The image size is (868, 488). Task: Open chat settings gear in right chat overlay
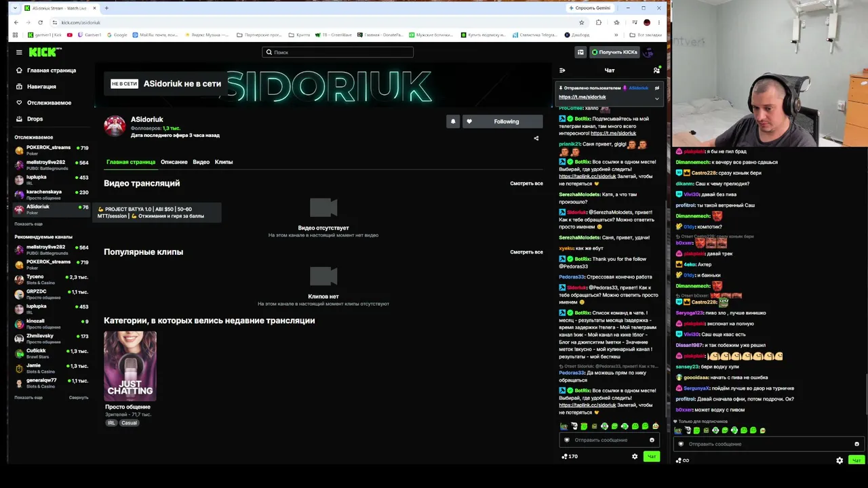click(840, 460)
